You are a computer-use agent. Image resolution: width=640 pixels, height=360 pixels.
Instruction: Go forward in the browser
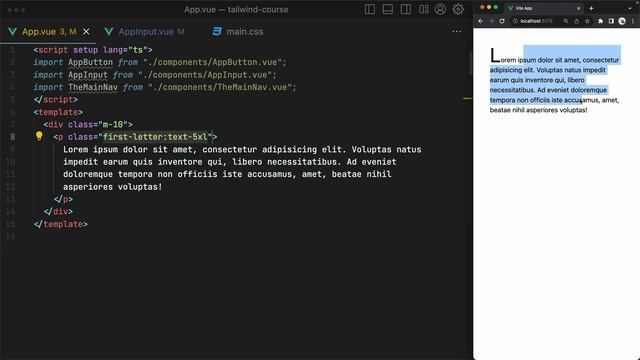pyautogui.click(x=491, y=21)
